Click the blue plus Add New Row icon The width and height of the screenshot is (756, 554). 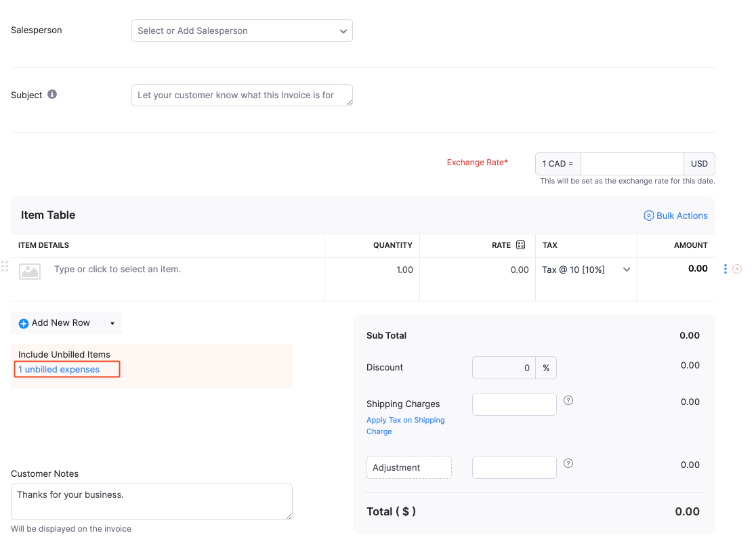click(24, 324)
